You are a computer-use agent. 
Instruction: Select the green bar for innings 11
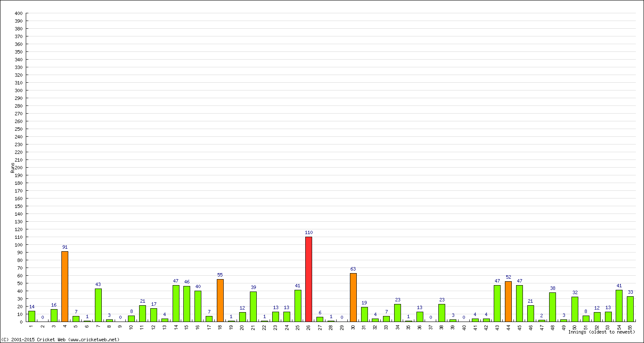[x=143, y=313]
